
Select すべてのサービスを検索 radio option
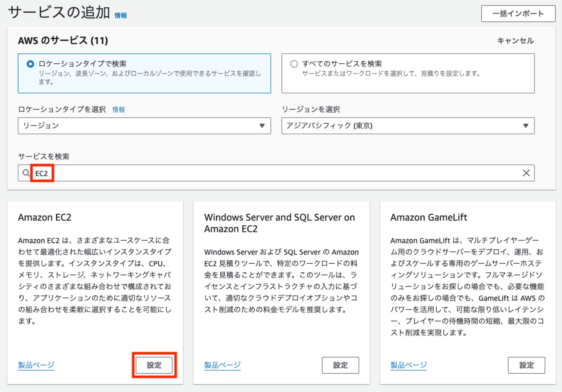point(294,64)
